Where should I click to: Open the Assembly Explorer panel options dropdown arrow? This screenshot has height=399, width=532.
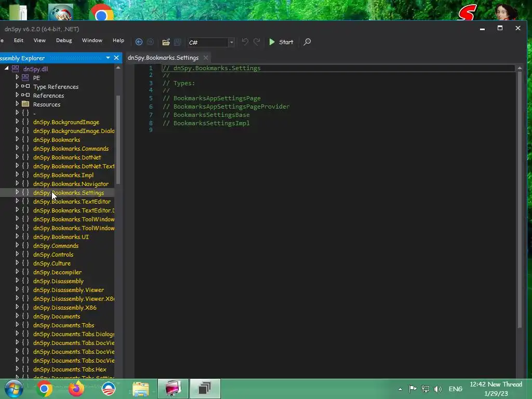click(108, 58)
